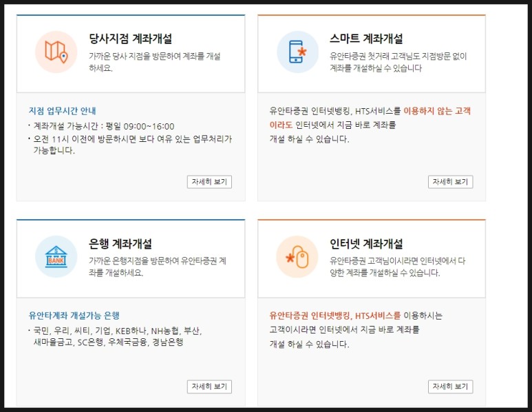The width and height of the screenshot is (532, 412).
Task: Select the 인터넷 계좌개설 heading
Action: [366, 243]
